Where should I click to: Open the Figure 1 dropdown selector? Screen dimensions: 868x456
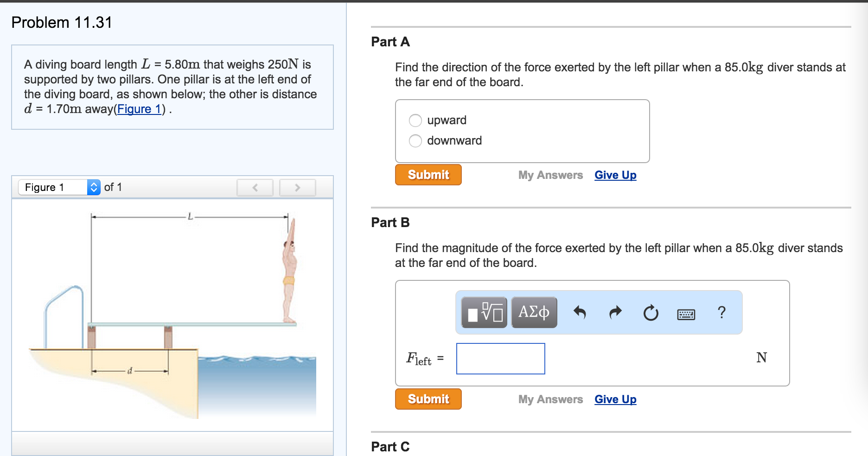(59, 187)
